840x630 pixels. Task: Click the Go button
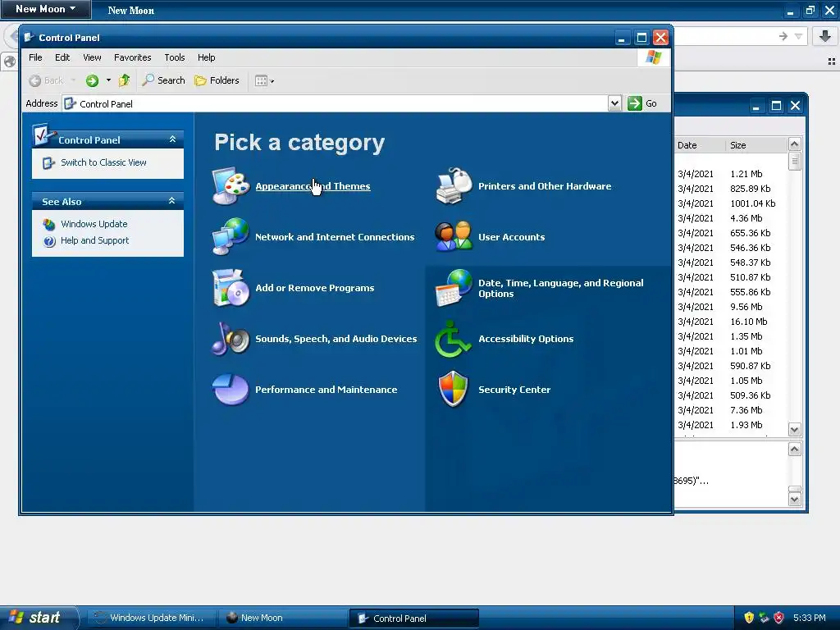pyautogui.click(x=642, y=103)
